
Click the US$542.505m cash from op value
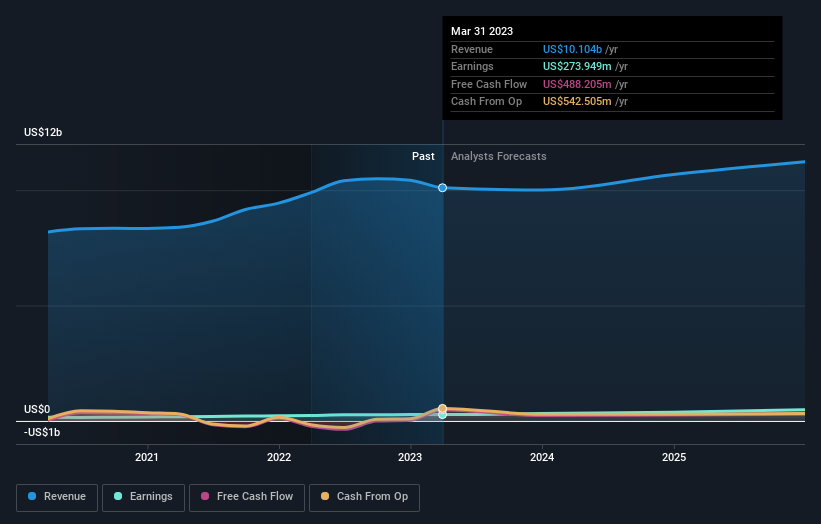577,102
